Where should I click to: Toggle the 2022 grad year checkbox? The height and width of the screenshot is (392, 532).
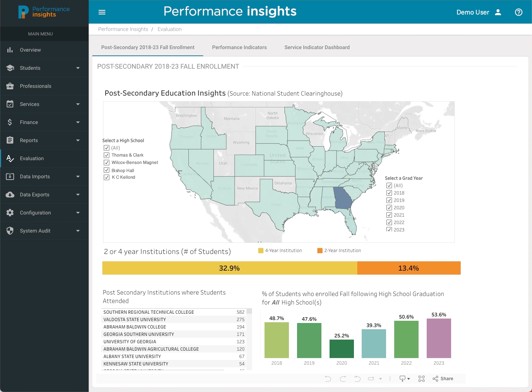coord(389,222)
